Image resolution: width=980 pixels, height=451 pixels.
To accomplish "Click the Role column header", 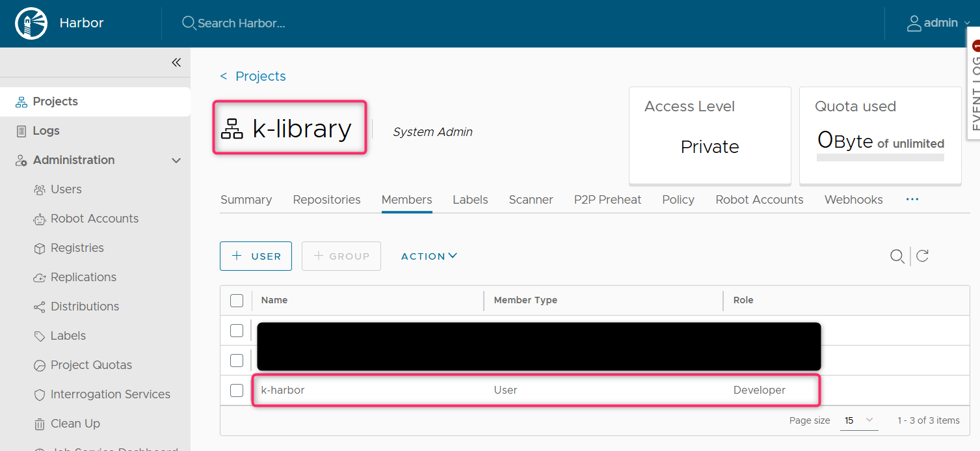I will (x=743, y=300).
